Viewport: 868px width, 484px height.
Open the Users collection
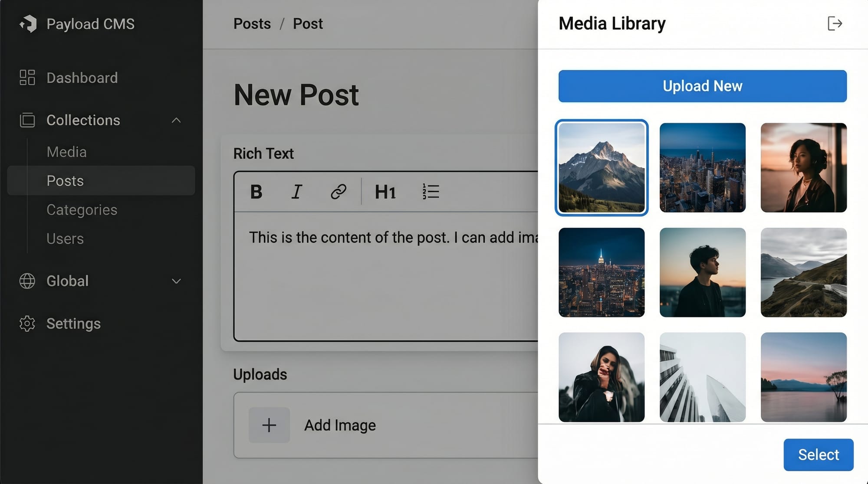point(65,239)
